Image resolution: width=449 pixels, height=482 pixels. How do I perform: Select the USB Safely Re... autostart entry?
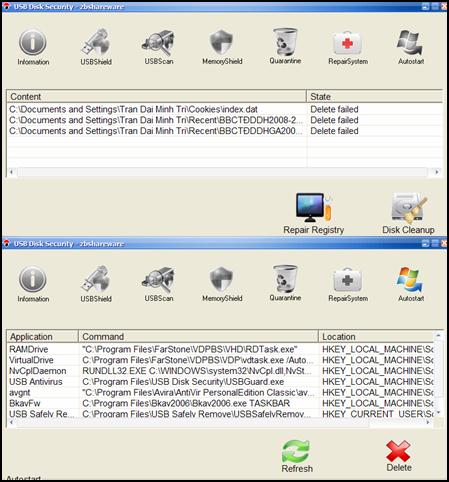click(220, 414)
